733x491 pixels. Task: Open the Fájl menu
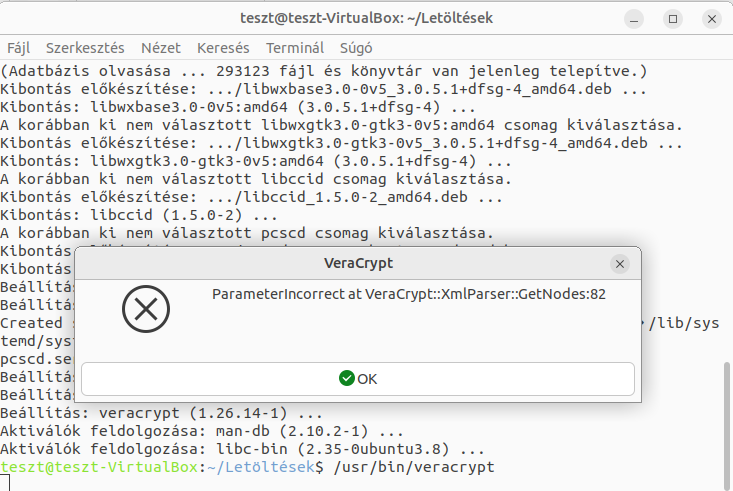pyautogui.click(x=19, y=48)
